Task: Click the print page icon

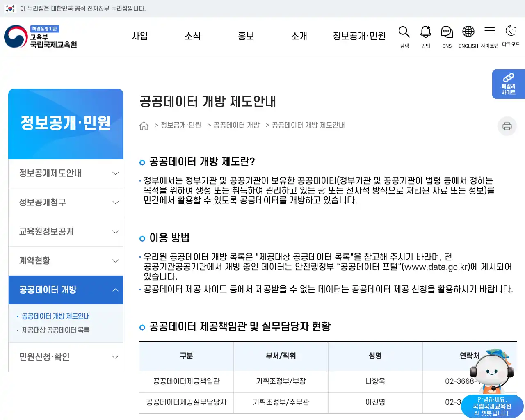Action: click(507, 126)
